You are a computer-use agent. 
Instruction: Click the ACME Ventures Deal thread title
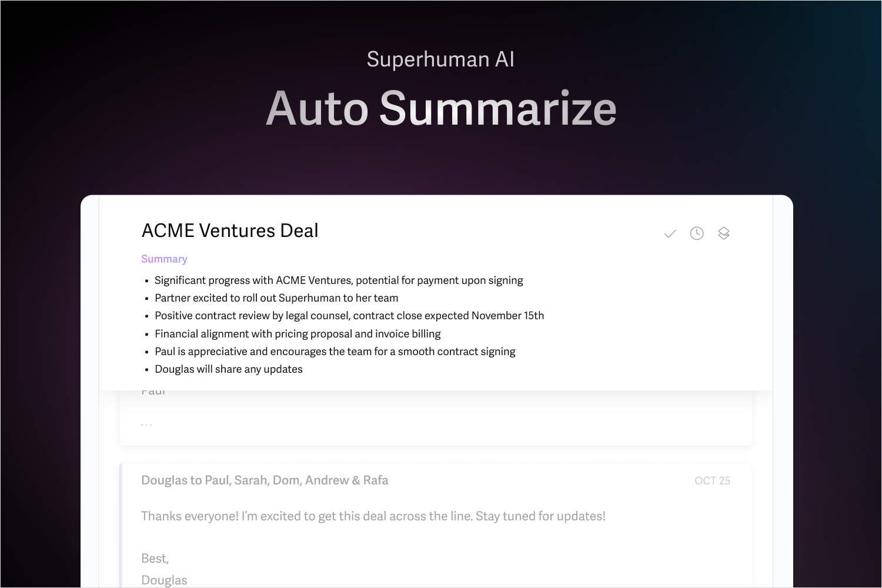point(229,230)
